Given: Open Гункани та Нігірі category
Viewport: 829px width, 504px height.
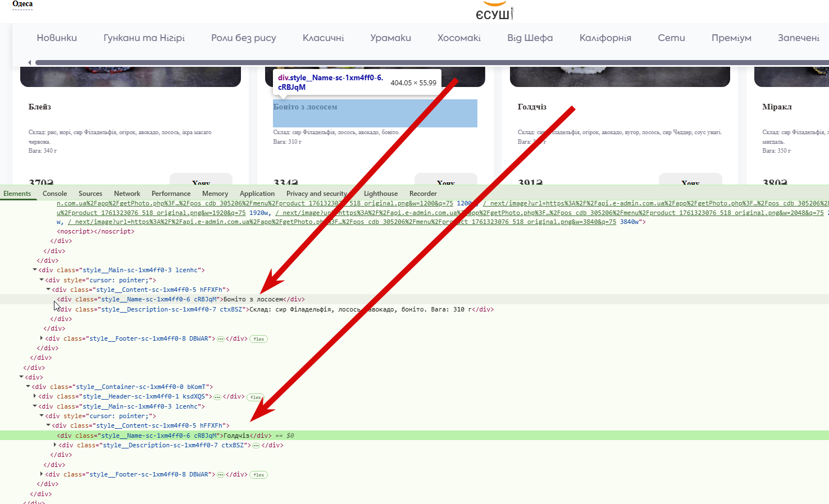Looking at the screenshot, I should pyautogui.click(x=144, y=38).
